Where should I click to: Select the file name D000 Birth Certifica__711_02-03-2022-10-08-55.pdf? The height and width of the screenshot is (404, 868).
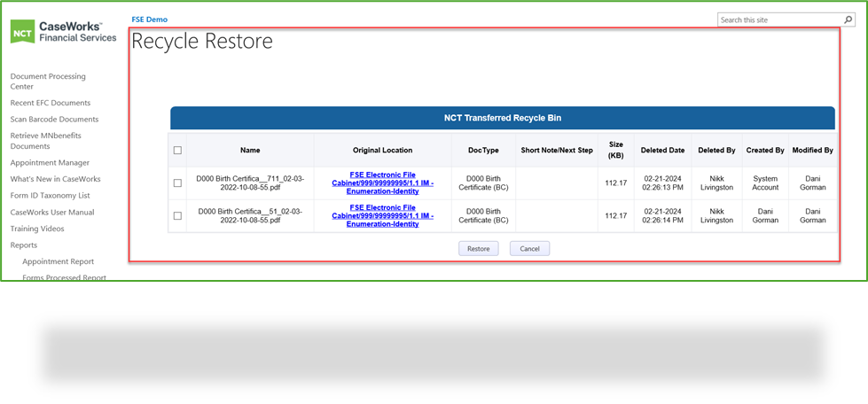click(250, 183)
